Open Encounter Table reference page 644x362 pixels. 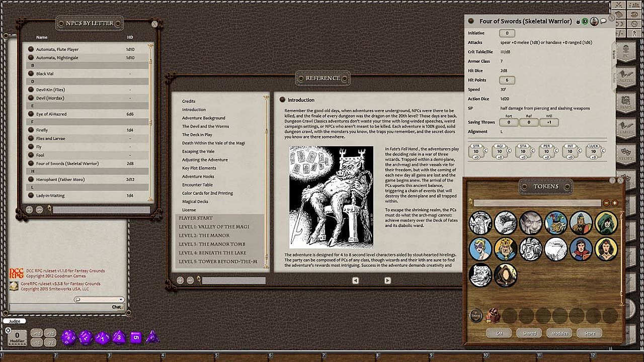pyautogui.click(x=197, y=185)
